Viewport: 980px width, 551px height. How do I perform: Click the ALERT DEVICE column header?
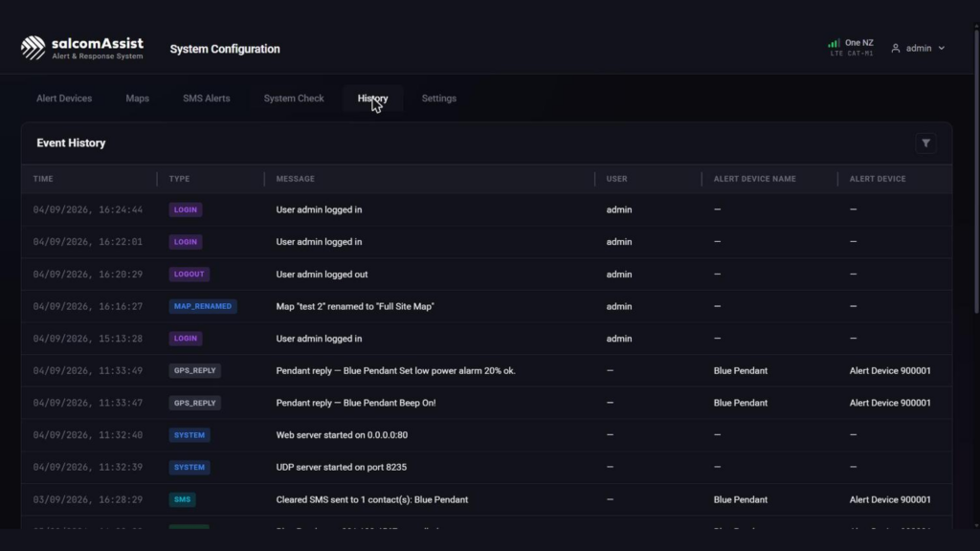[x=878, y=179]
